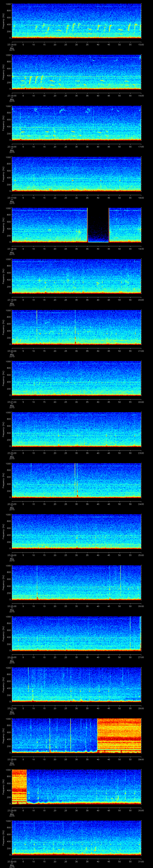
Task: Click the Frequency (Hz) axis label of top spectrogram
Action: tap(3, 21)
